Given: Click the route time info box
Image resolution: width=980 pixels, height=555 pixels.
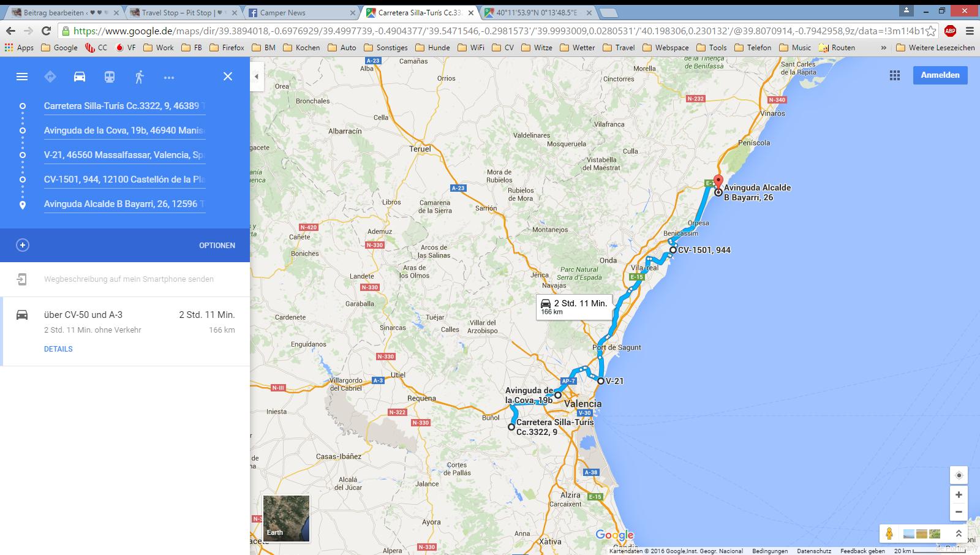Looking at the screenshot, I should (574, 307).
